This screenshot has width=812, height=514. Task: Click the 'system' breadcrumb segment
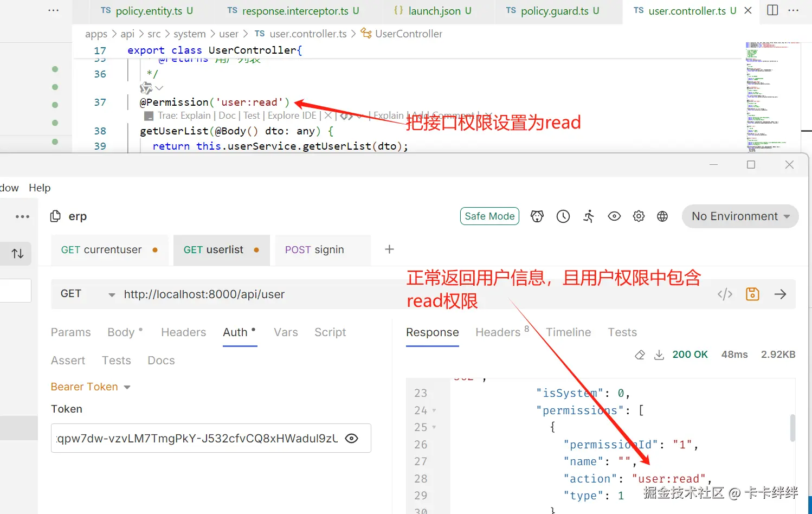tap(190, 34)
